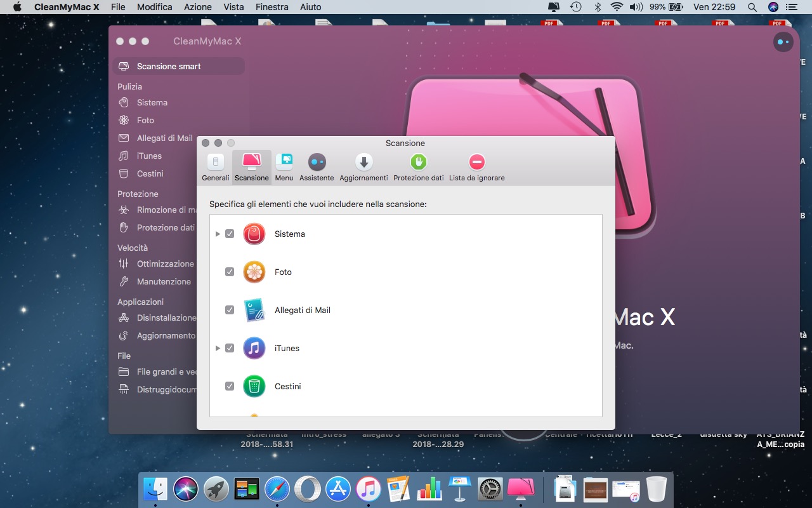This screenshot has width=812, height=508.
Task: Open App Store from the Dock
Action: [x=338, y=489]
